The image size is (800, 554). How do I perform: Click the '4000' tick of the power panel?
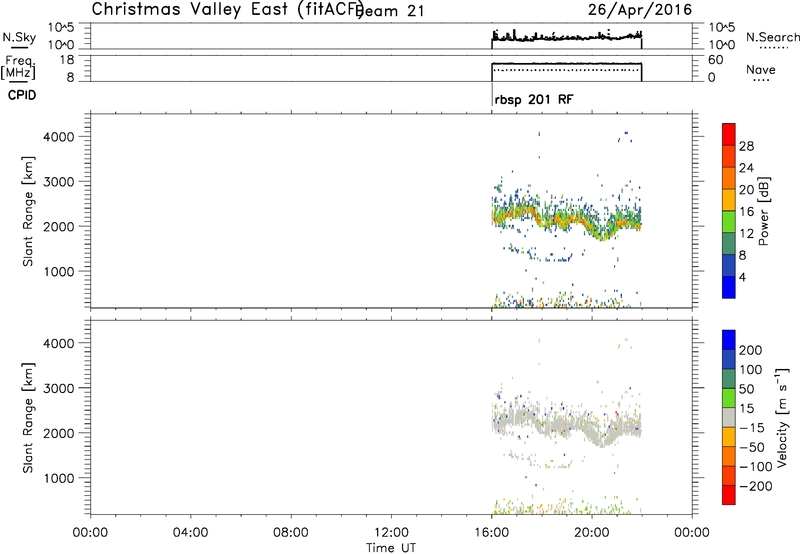pos(59,137)
